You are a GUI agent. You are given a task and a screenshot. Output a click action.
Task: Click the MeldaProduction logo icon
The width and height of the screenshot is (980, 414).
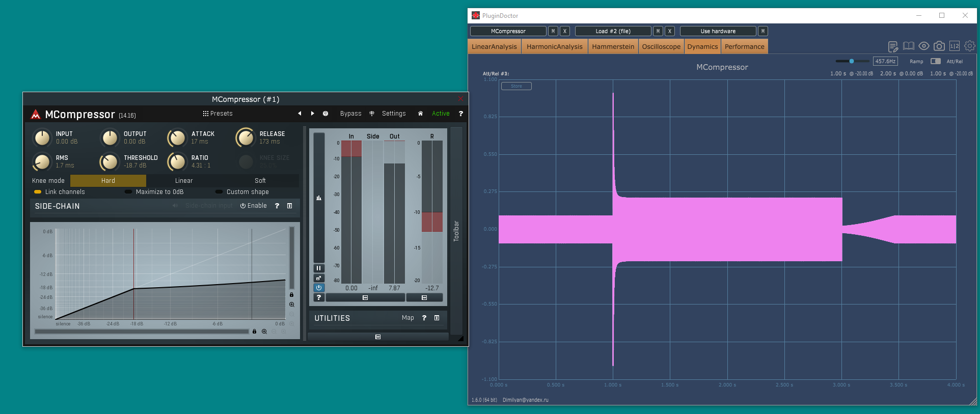tap(36, 114)
